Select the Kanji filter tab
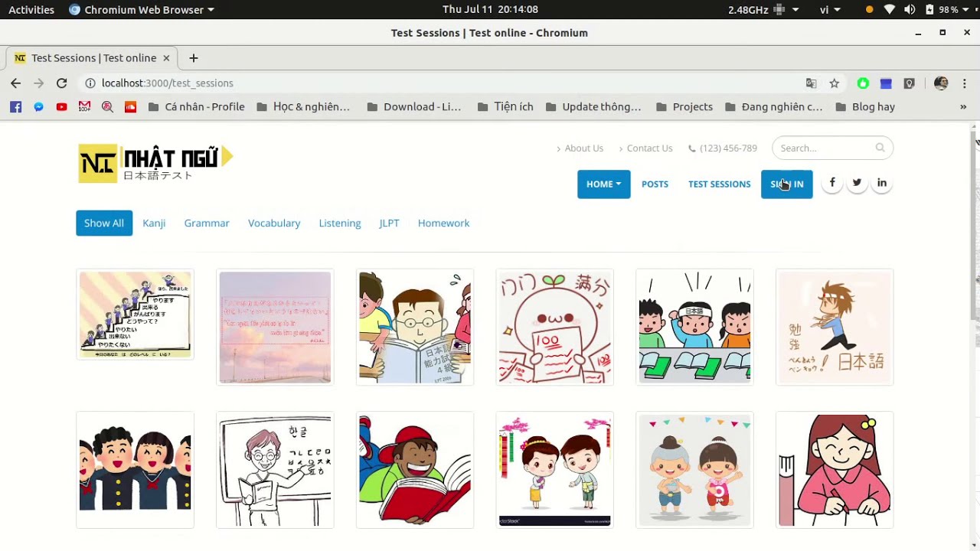 [154, 223]
